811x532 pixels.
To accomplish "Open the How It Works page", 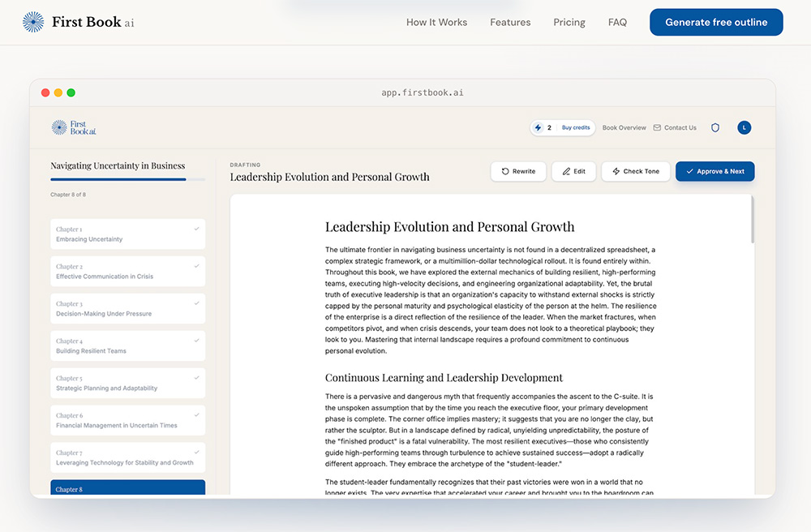I will click(x=436, y=22).
